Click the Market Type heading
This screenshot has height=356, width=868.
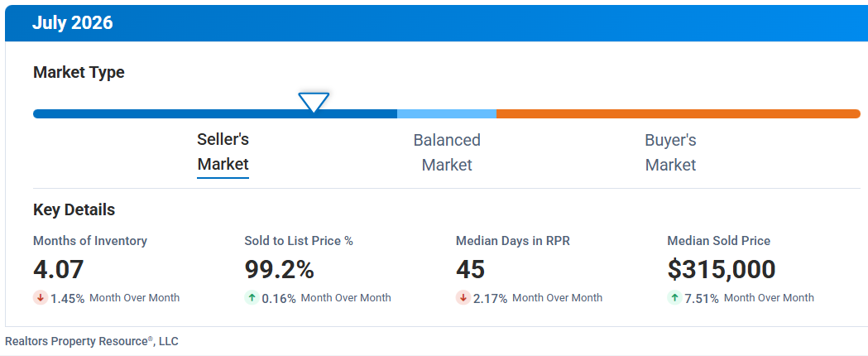79,73
